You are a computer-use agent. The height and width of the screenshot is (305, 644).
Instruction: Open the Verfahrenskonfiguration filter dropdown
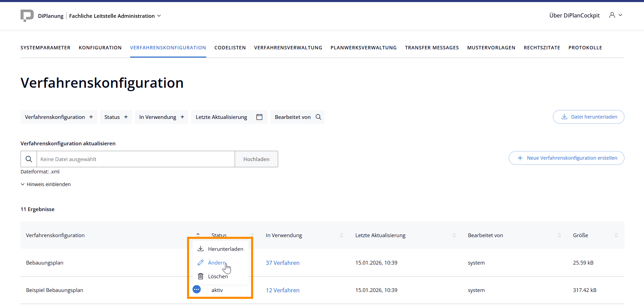click(59, 117)
